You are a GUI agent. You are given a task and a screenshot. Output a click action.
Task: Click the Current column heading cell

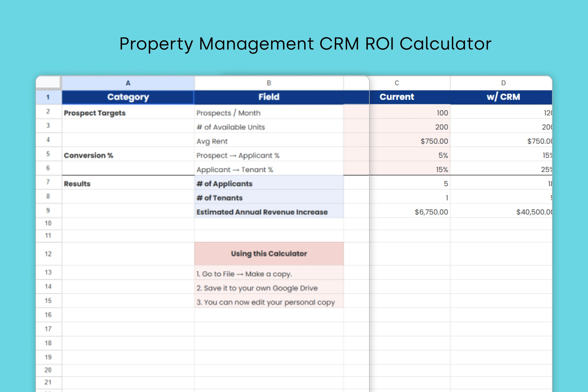tap(397, 97)
